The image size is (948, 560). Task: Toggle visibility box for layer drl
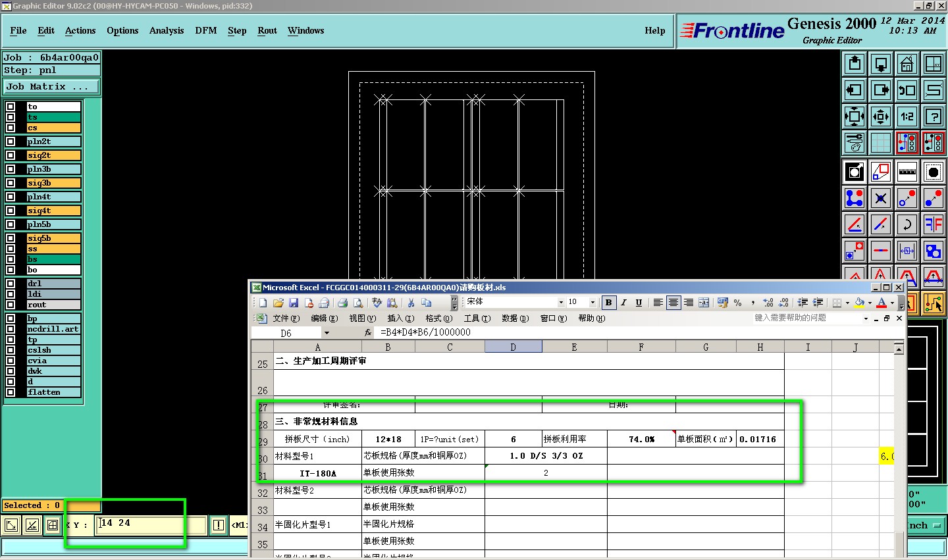11,284
